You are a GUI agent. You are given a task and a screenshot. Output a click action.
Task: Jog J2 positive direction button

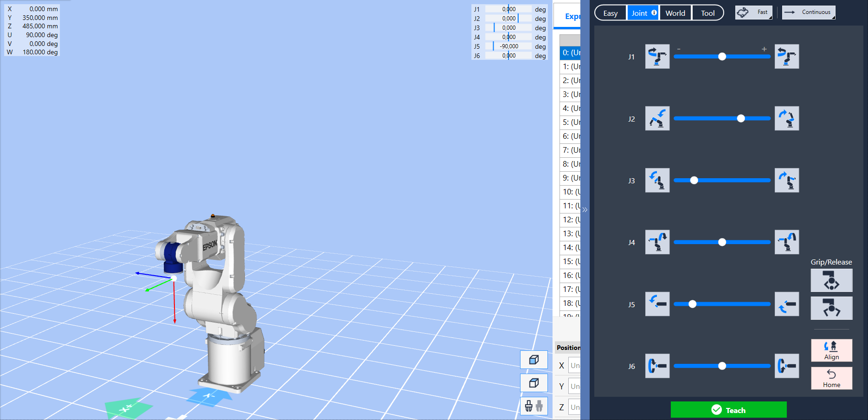tap(787, 118)
